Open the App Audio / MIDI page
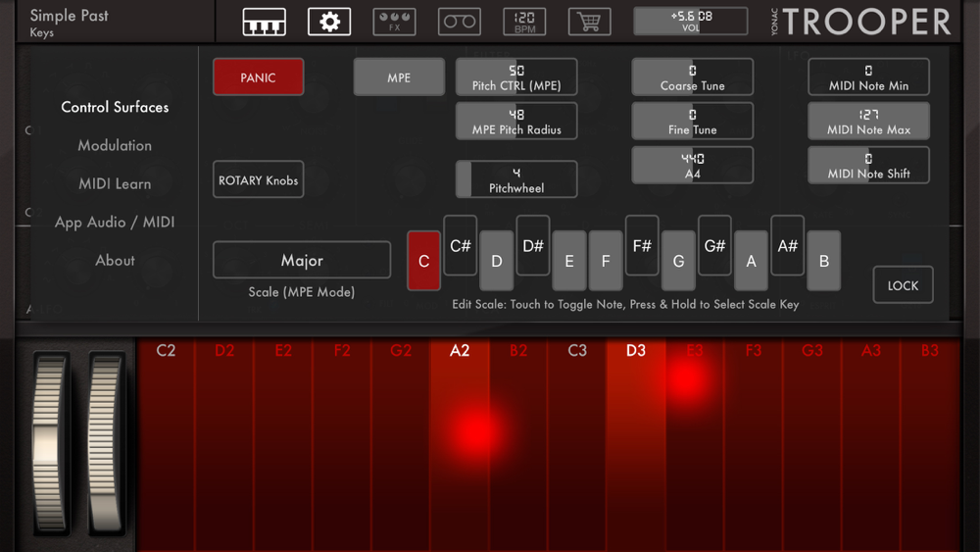The image size is (980, 552). point(115,222)
